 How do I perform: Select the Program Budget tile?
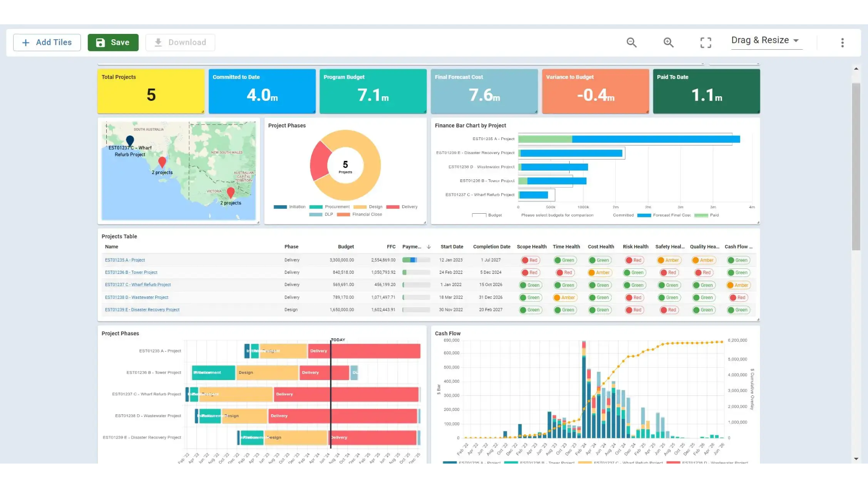(373, 91)
